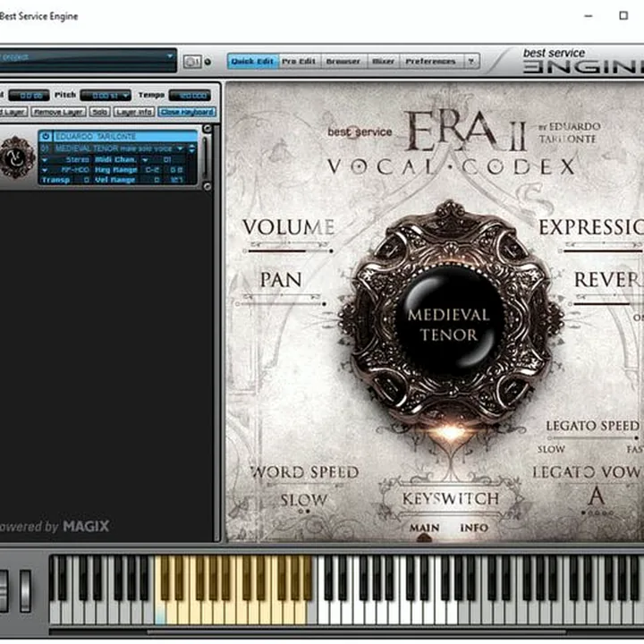The image size is (644, 644).
Task: Click the modulation wheel
Action: 25,590
